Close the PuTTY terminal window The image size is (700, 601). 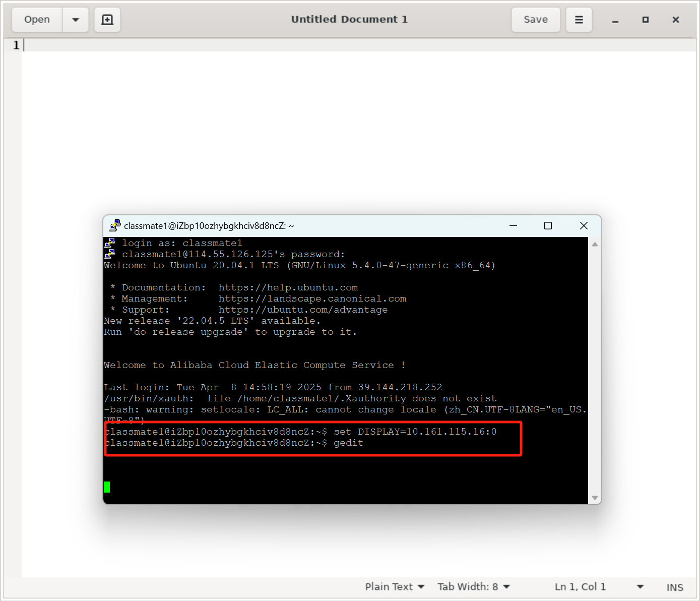click(584, 226)
